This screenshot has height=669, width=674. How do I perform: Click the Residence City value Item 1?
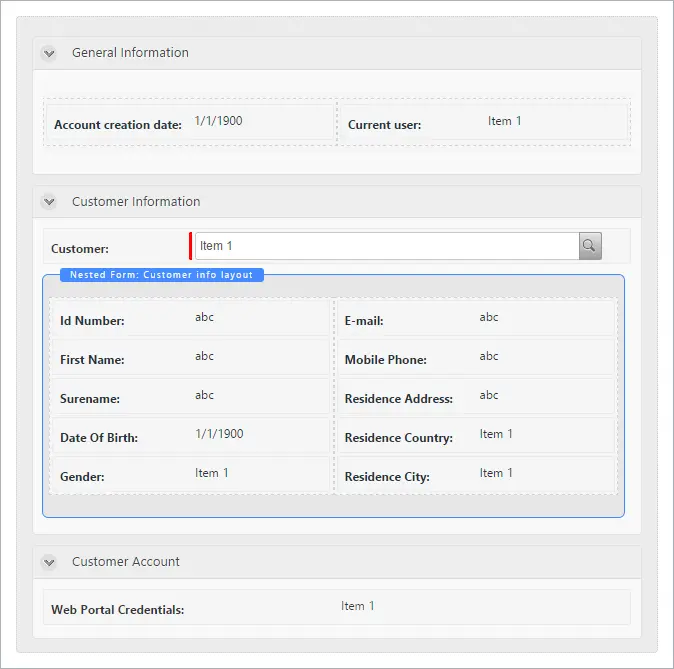pos(496,473)
